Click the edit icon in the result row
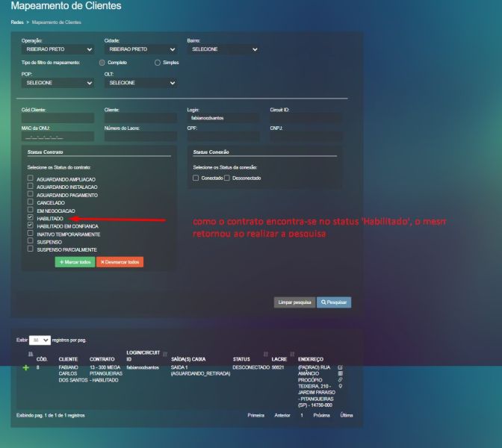This screenshot has height=448, width=502. tap(341, 367)
